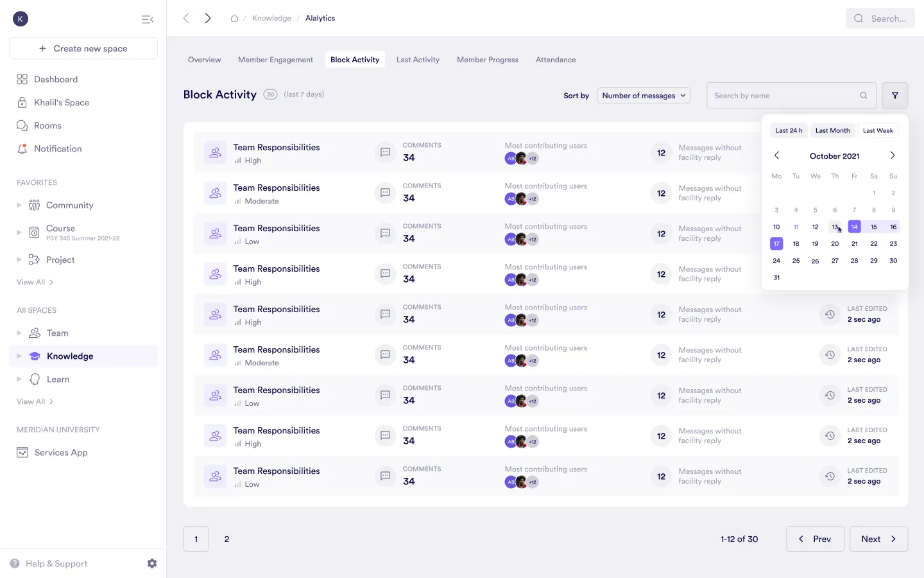Expand the Community section in the sidebar
Viewport: 924px width, 578px height.
click(20, 205)
